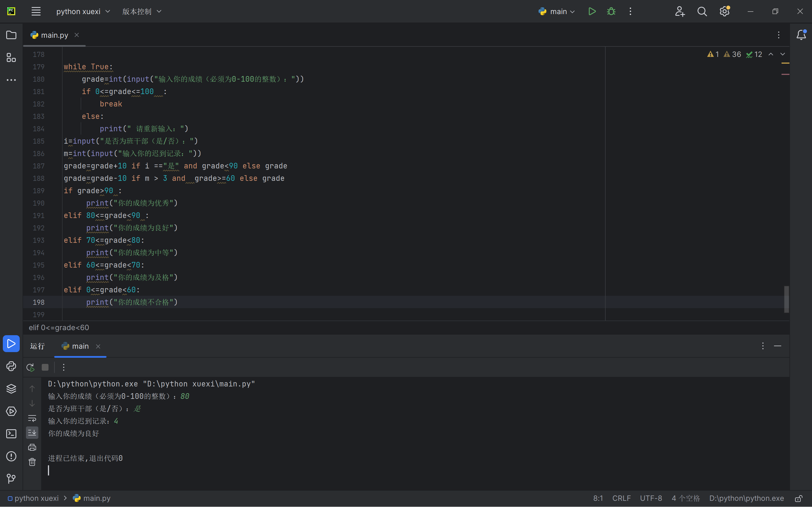This screenshot has width=812, height=507.
Task: Toggle scroll to end of console
Action: point(32,433)
